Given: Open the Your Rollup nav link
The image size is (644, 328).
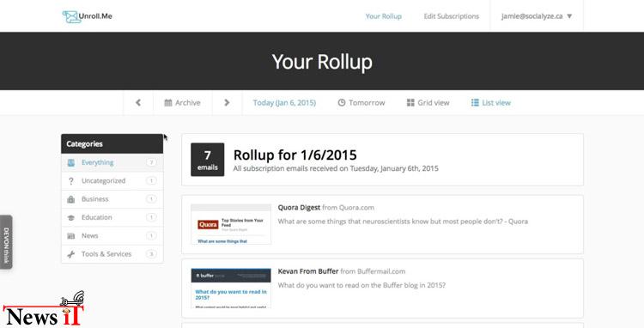Looking at the screenshot, I should [x=384, y=16].
